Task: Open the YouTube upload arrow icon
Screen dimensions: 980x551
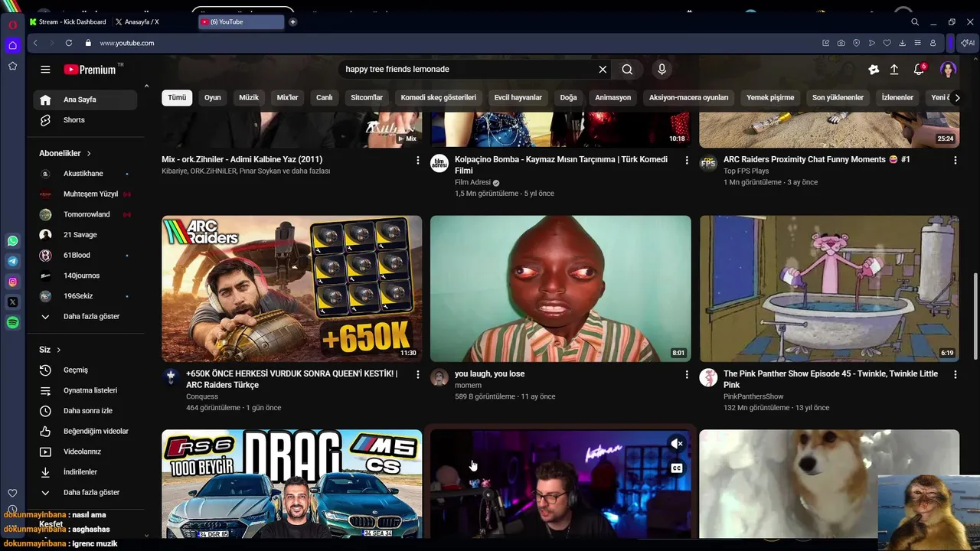Action: click(x=894, y=70)
